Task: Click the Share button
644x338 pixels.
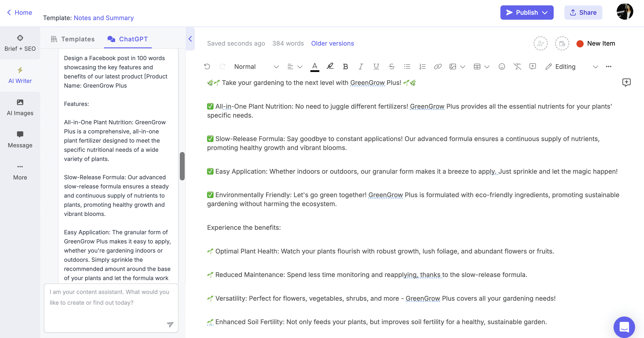Action: [x=583, y=13]
